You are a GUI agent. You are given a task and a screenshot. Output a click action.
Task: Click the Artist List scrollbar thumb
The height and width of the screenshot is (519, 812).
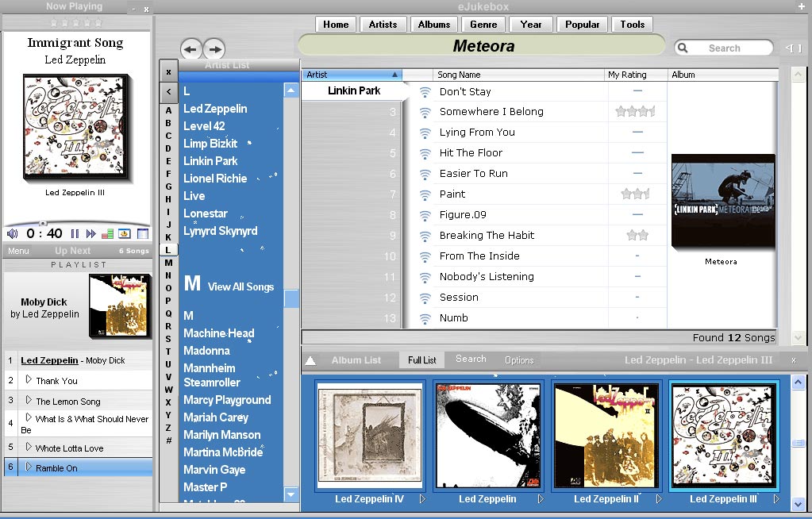click(x=291, y=298)
